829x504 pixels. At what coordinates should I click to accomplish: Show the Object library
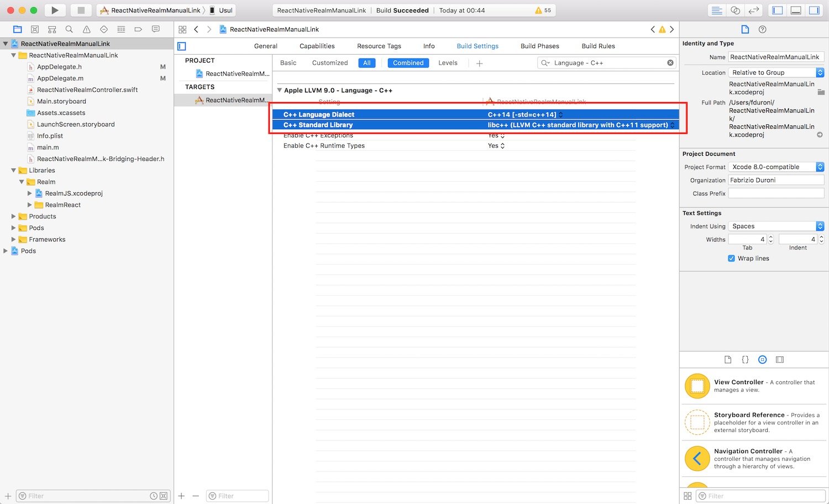point(762,360)
